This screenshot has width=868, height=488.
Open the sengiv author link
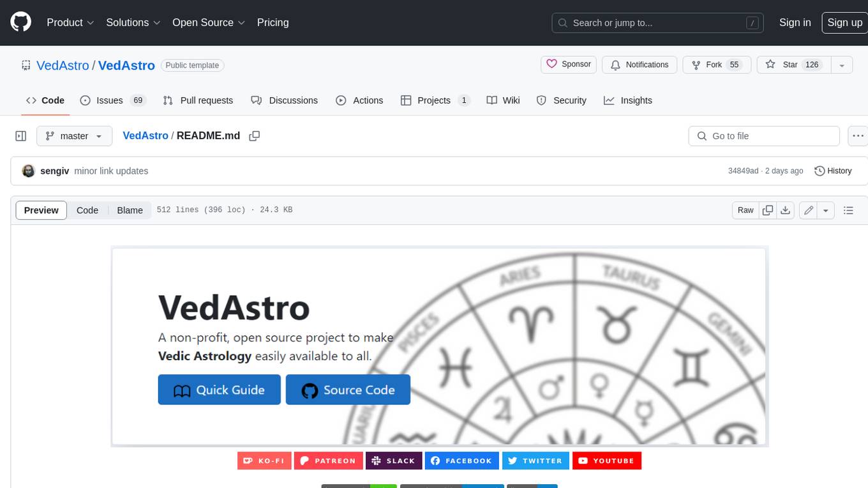pyautogui.click(x=54, y=171)
